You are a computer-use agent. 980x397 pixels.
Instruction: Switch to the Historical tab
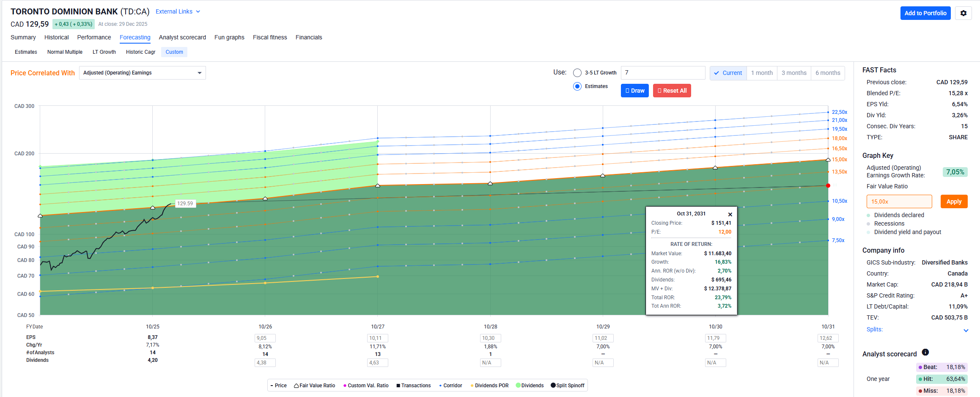[56, 37]
